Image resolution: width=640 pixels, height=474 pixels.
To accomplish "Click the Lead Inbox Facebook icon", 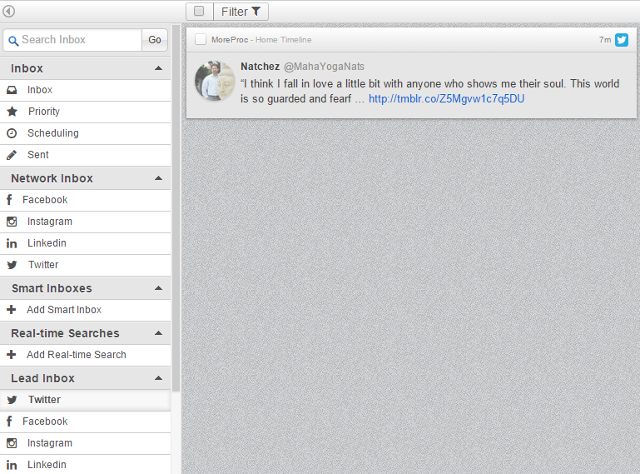I will coord(9,421).
